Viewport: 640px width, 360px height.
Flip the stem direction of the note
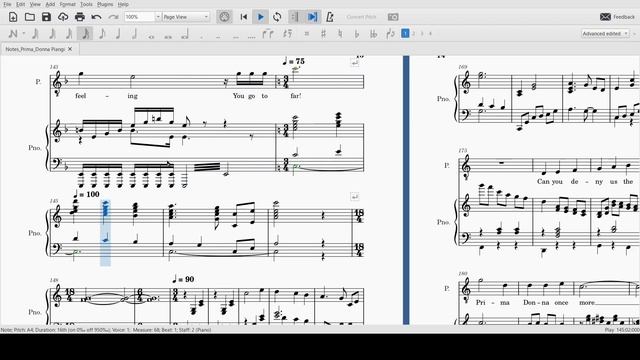pos(391,34)
